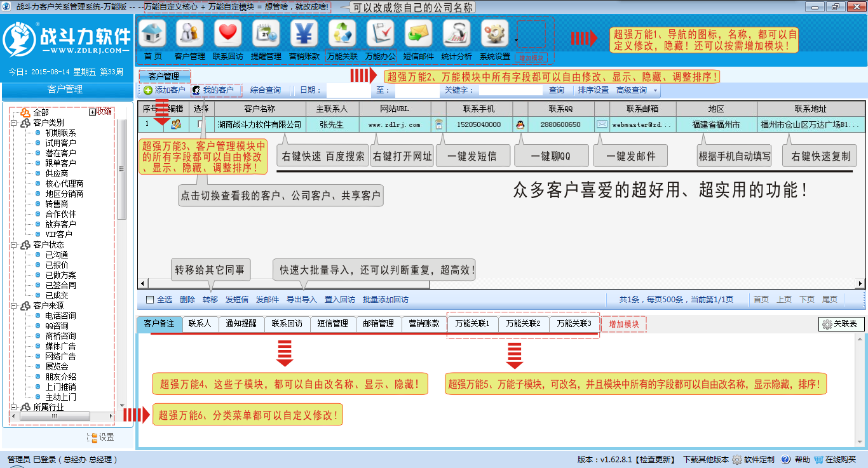Switch to the 万能关联1 tab
Screen dimensions: 868x468
click(473, 324)
